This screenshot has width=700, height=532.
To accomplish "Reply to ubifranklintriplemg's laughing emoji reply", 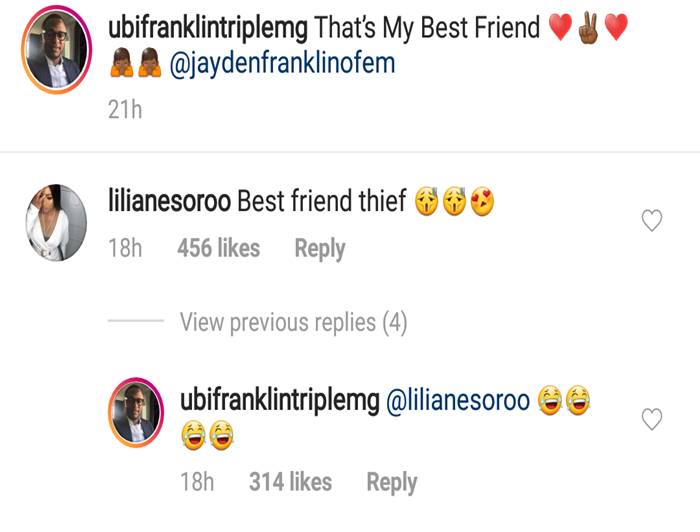I will [392, 482].
